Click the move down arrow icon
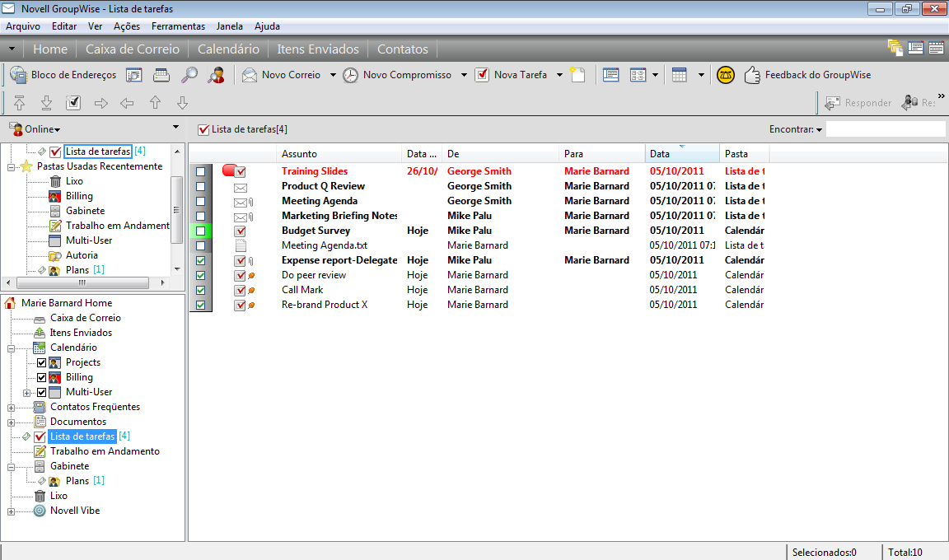The width and height of the screenshot is (949, 560). tap(182, 103)
